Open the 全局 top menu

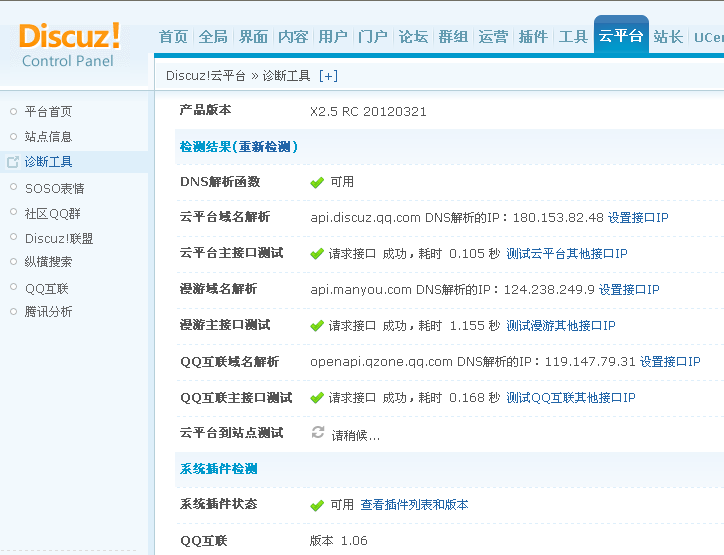(213, 36)
